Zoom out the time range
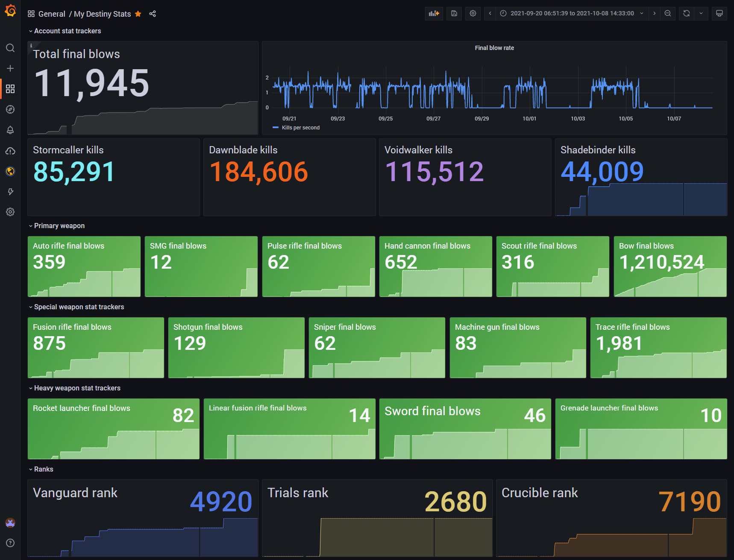 pyautogui.click(x=668, y=13)
